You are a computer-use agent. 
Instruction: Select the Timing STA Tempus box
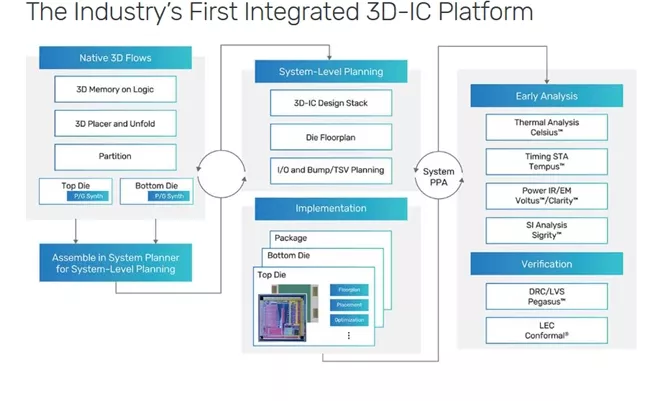click(x=546, y=161)
